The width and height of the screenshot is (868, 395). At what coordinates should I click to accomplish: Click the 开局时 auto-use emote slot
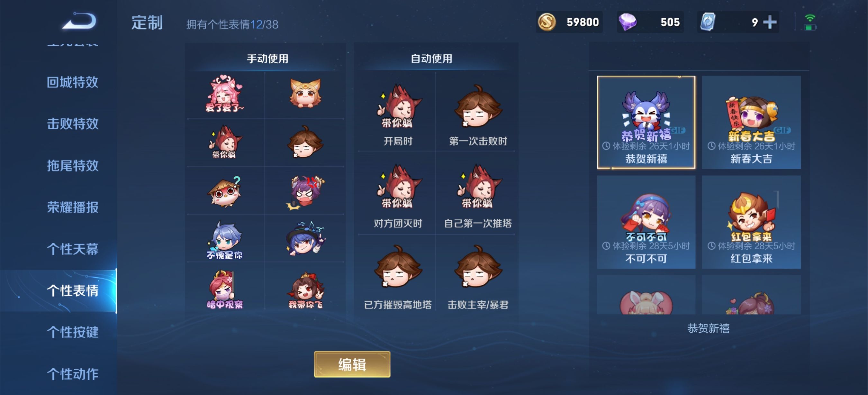tap(398, 114)
